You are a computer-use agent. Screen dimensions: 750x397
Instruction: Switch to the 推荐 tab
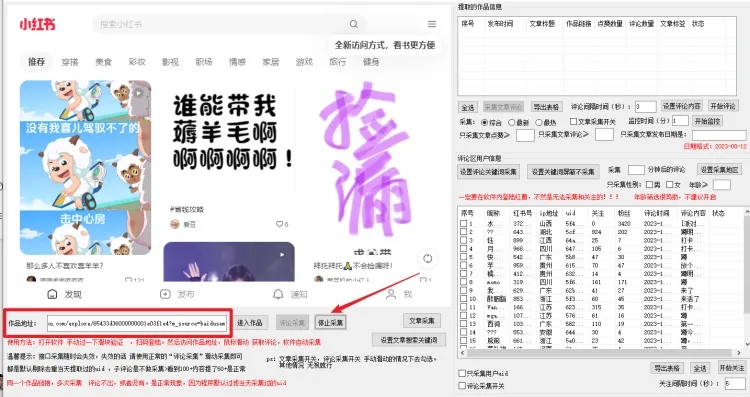(x=36, y=62)
